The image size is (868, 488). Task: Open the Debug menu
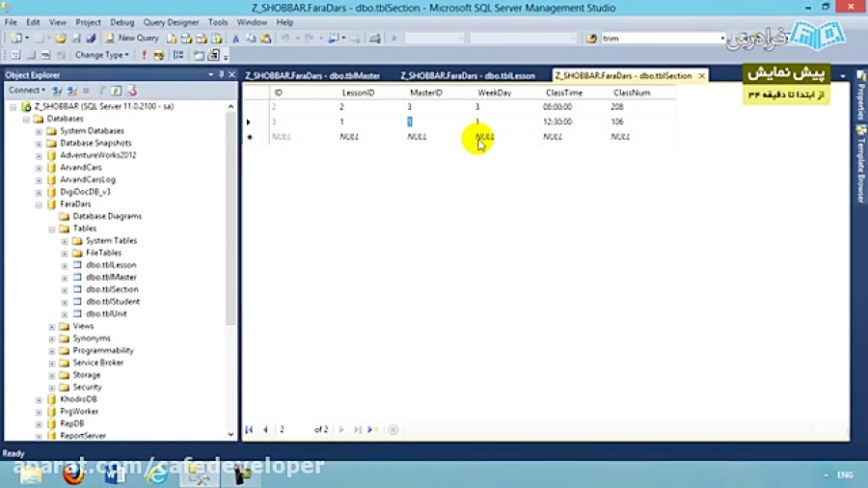tap(122, 22)
